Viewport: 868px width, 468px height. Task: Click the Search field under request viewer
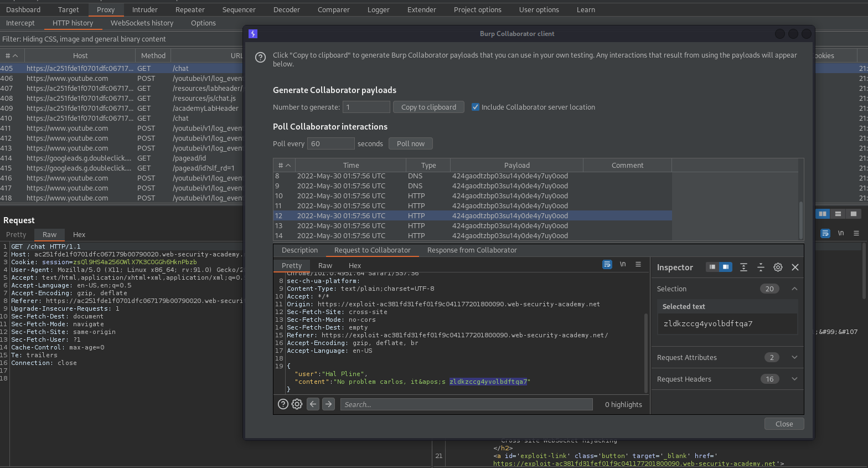click(x=466, y=404)
